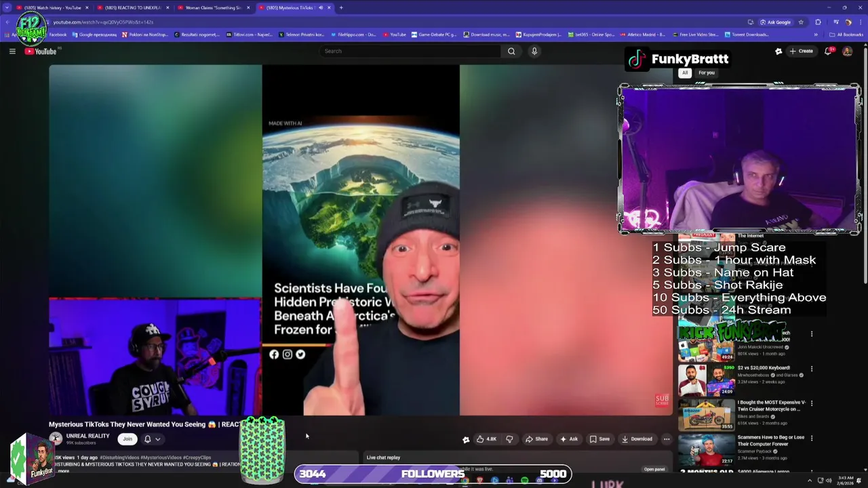Open the YouTube bookmark in bookmarks bar

click(395, 35)
